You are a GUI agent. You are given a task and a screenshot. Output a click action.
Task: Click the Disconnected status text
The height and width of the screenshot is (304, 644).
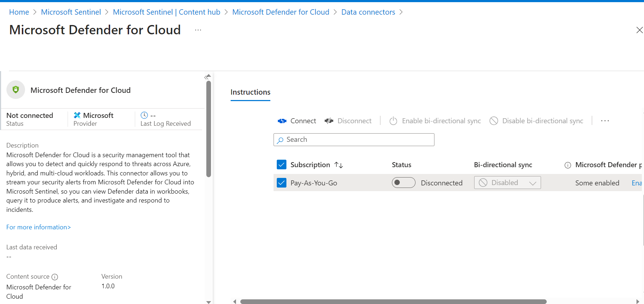[442, 183]
